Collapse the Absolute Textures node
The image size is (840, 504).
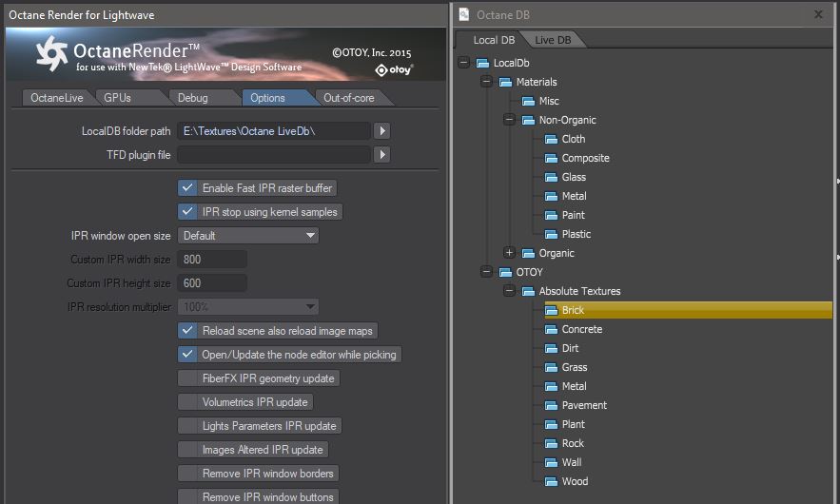point(510,291)
